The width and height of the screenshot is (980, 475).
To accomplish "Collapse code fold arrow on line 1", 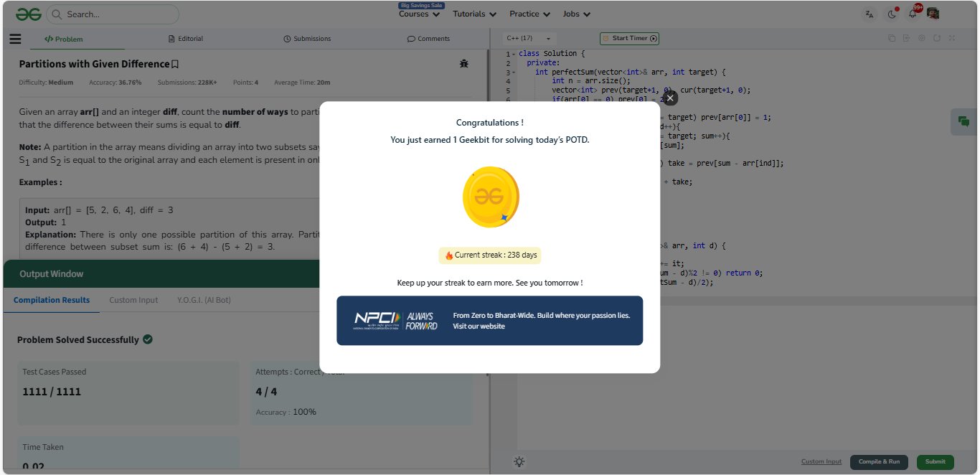I will click(x=514, y=54).
